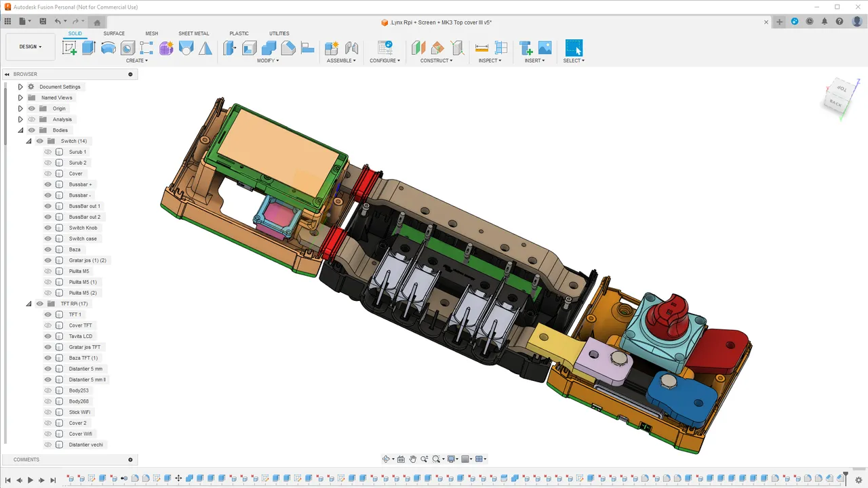The width and height of the screenshot is (868, 488).
Task: Open the MODIFY menu
Action: point(268,60)
